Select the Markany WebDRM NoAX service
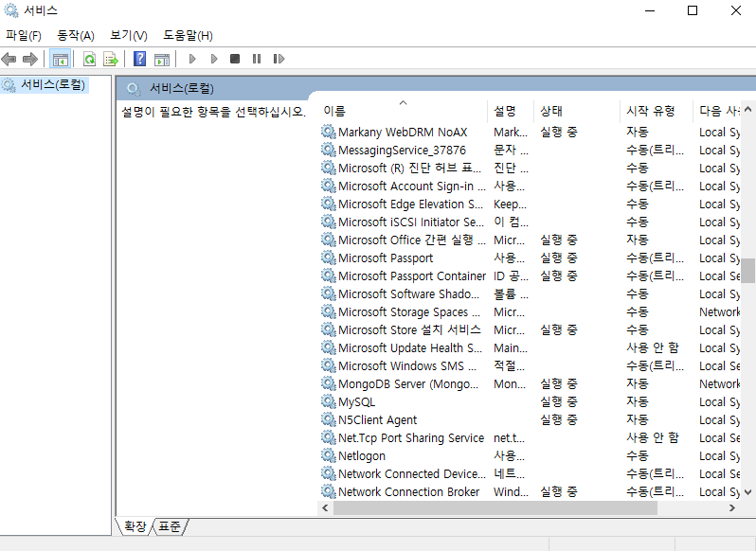 530,132
